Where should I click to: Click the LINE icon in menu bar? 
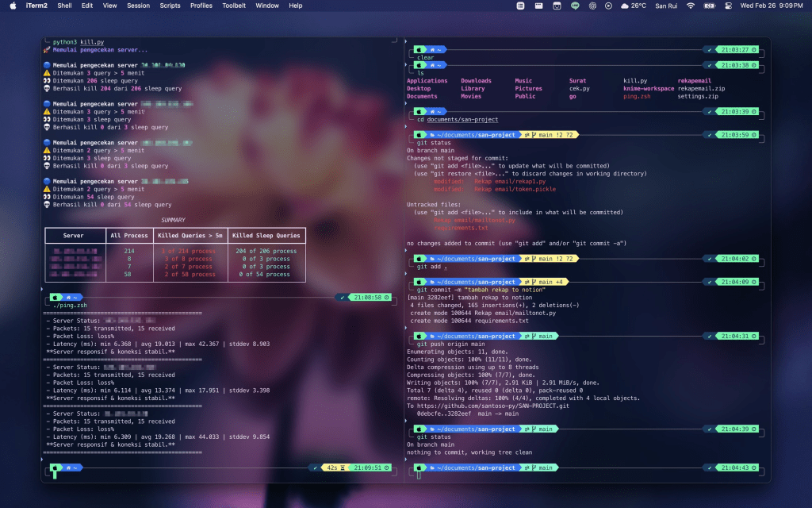tap(576, 6)
